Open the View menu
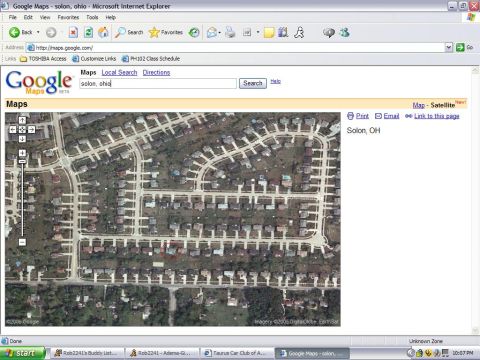This screenshot has height=360, width=480. pyautogui.click(x=45, y=17)
